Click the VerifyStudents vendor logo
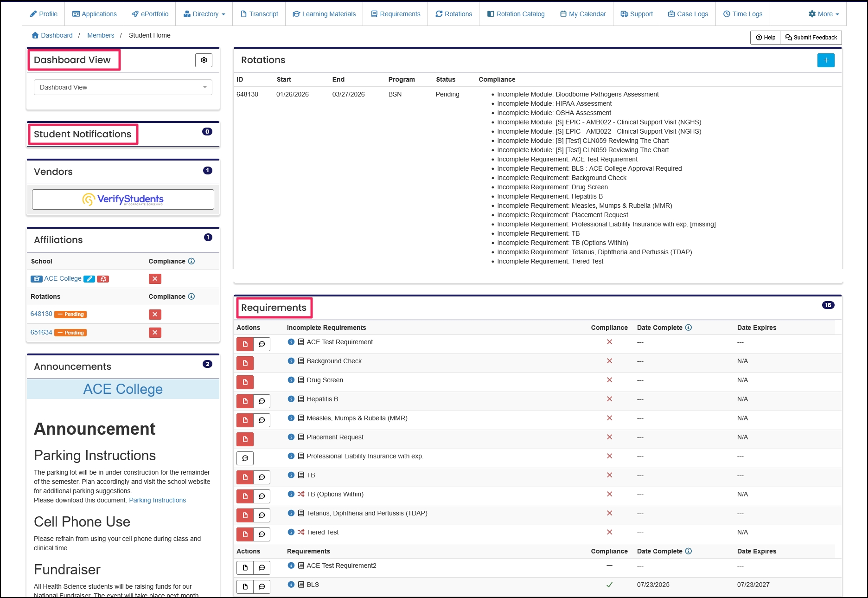Viewport: 868px width, 598px height. [x=123, y=199]
